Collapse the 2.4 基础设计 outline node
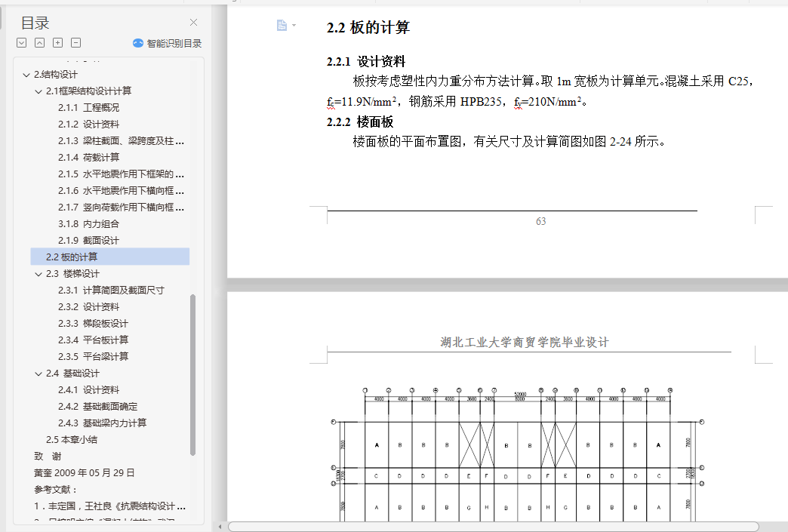 (x=38, y=374)
